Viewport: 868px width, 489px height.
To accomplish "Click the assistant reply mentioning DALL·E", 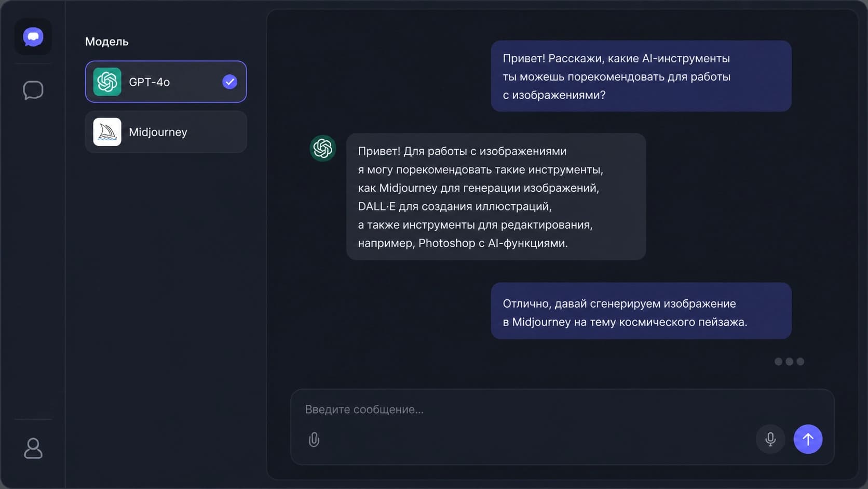I will 496,196.
